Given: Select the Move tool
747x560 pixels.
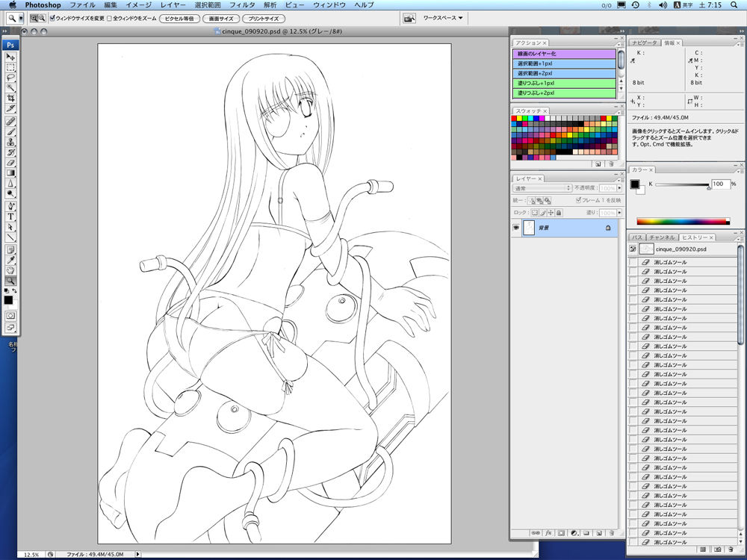Looking at the screenshot, I should coord(10,57).
